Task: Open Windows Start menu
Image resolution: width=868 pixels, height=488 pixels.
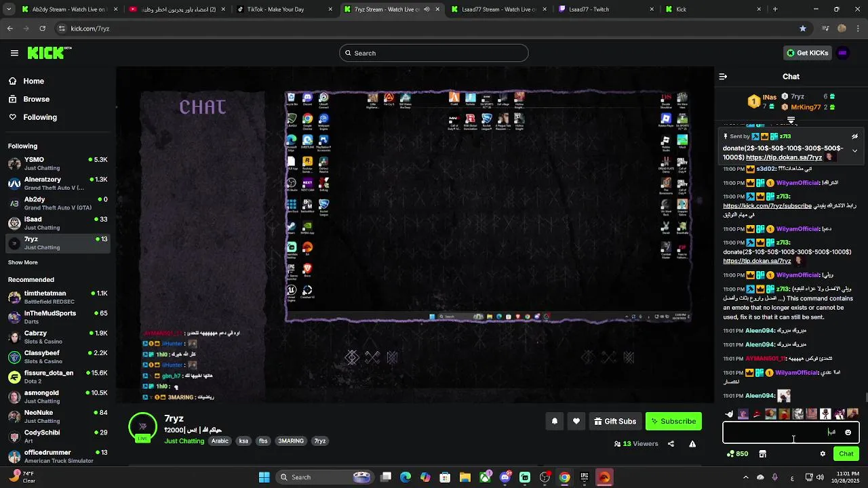Action: [264, 477]
